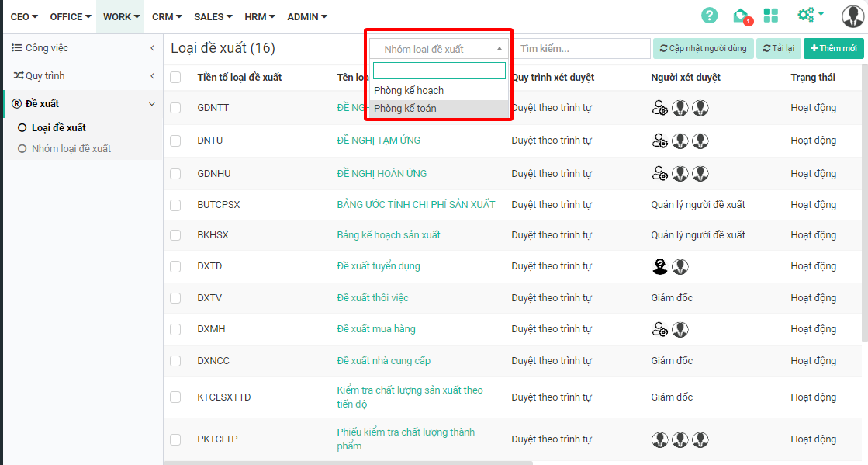Click last approver avatar in PKTCLTP row
This screenshot has width=868, height=465.
point(700,439)
